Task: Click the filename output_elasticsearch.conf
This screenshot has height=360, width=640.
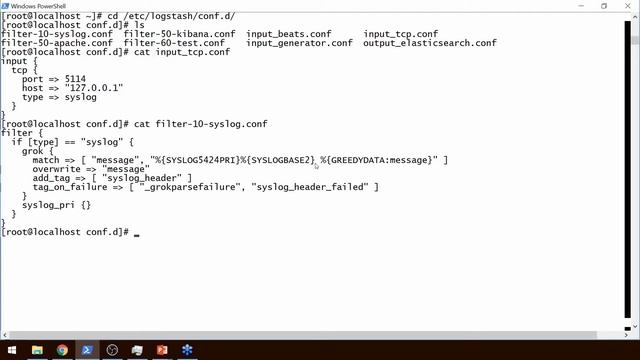Action: tap(430, 43)
